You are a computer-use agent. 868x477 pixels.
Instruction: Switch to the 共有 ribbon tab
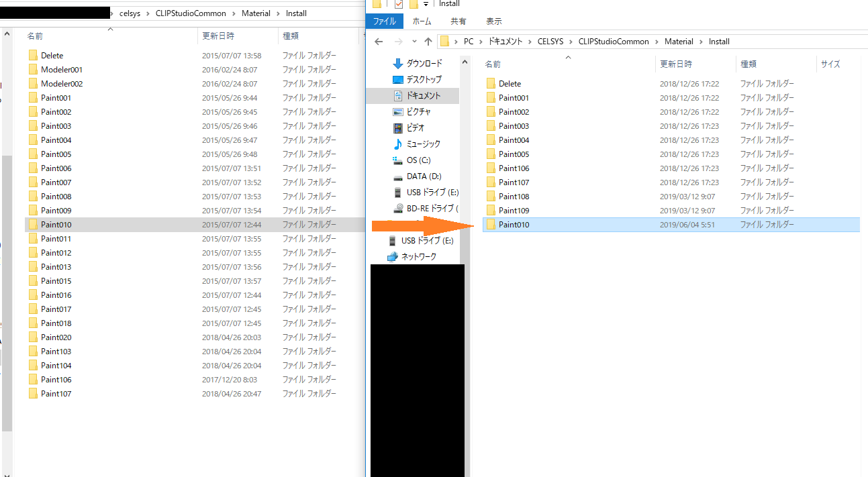click(459, 21)
